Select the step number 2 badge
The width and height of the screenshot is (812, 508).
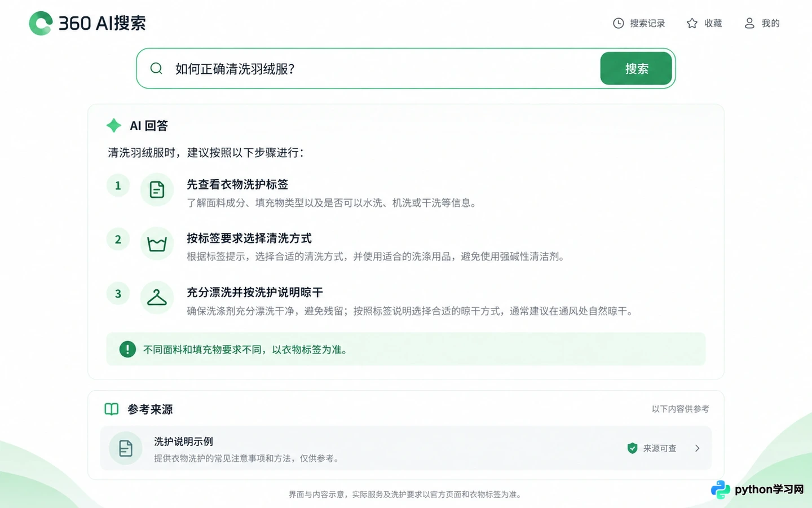point(118,240)
